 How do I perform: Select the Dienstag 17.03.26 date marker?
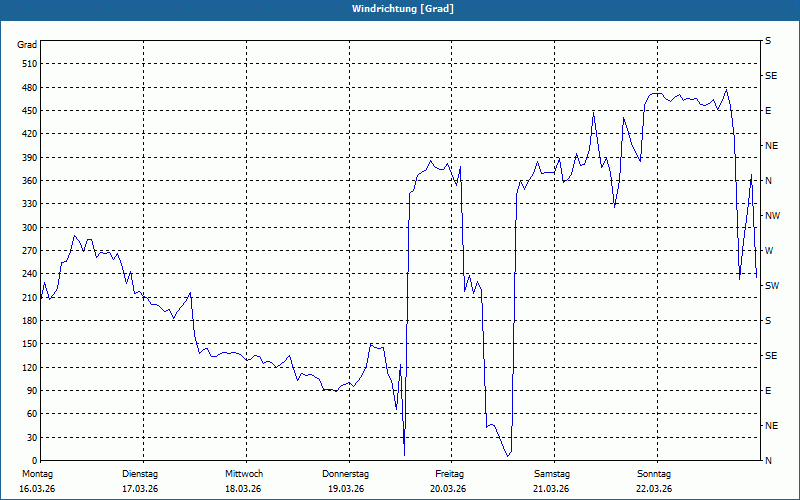pyautogui.click(x=140, y=481)
